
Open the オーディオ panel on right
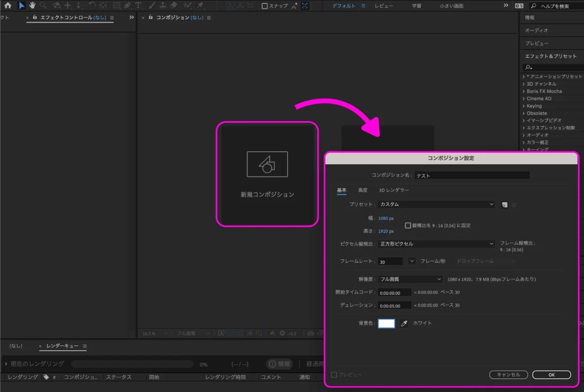tap(536, 30)
